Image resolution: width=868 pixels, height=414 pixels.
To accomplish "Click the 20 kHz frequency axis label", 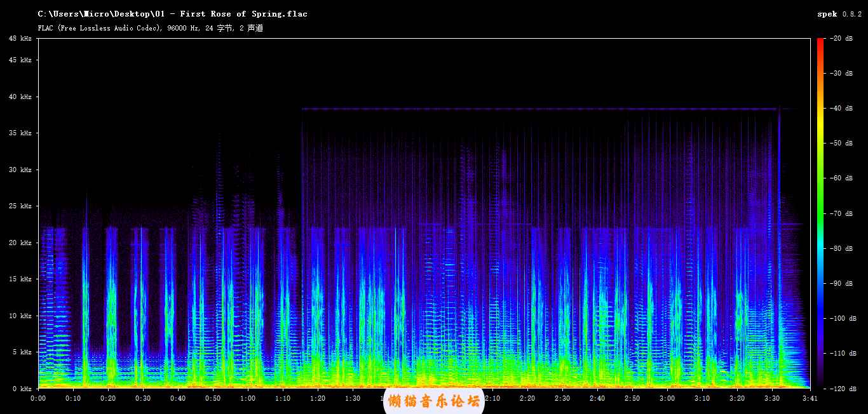I will tap(20, 243).
